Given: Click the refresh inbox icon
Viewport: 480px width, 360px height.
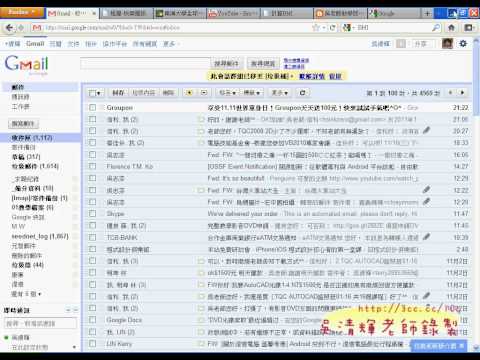Looking at the screenshot, I should [302, 93].
